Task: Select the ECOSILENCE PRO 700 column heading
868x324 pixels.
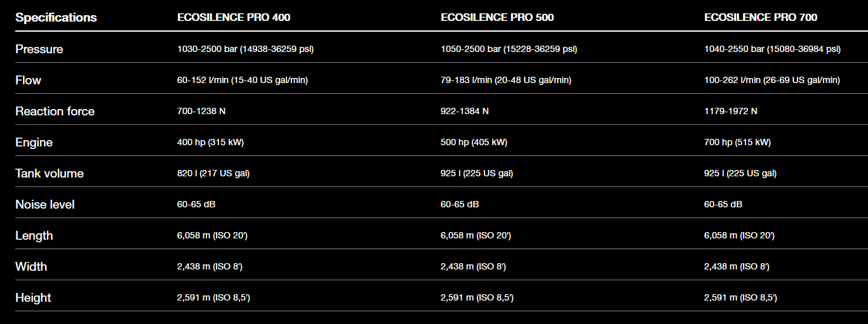Action: click(761, 18)
